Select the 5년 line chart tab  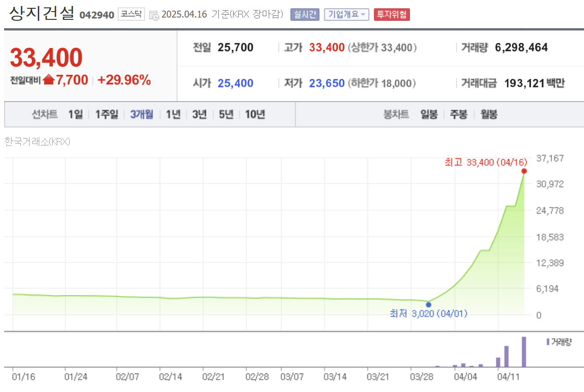(226, 115)
